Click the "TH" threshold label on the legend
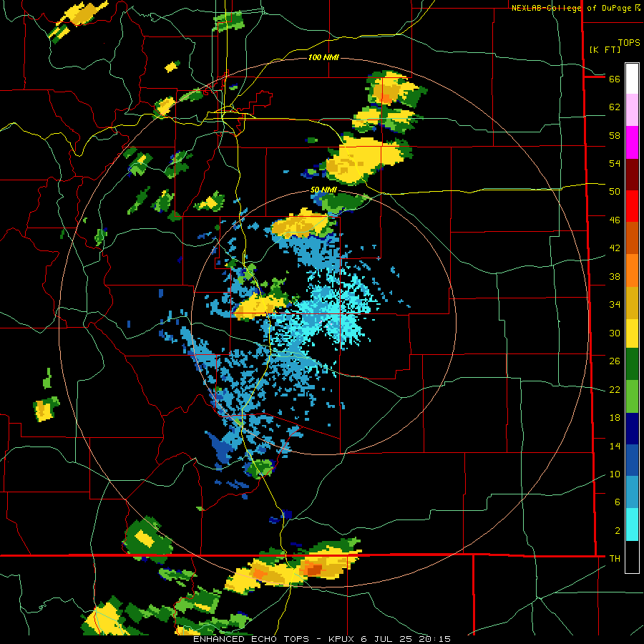Screen dimensions: 644x644 pyautogui.click(x=615, y=559)
